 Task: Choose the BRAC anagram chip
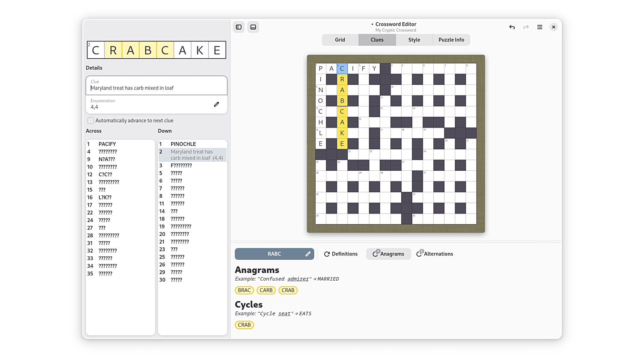[x=244, y=290]
